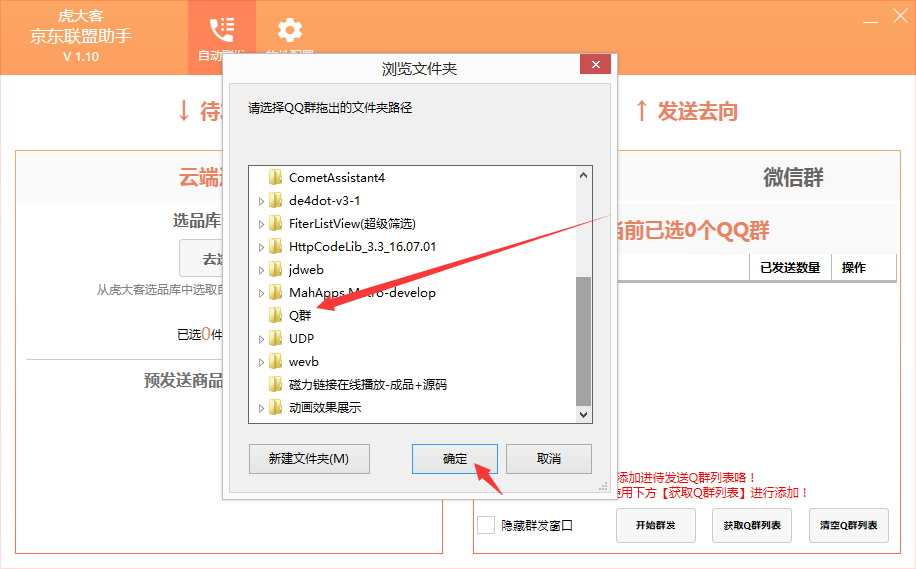Switch to the 微信群 tab
Image resolution: width=916 pixels, height=569 pixels.
pyautogui.click(x=793, y=178)
